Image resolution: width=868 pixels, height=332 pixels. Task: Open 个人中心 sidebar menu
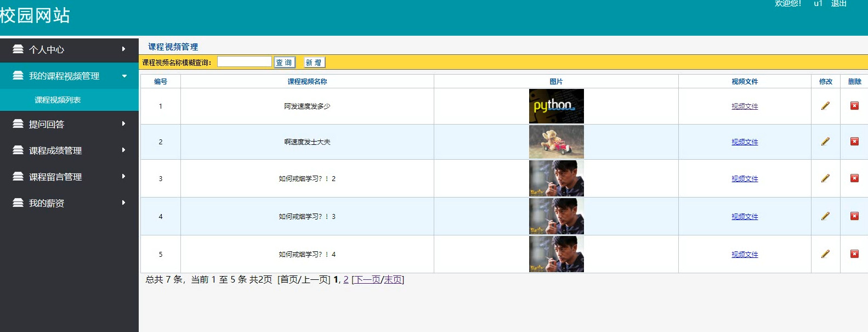[69, 49]
